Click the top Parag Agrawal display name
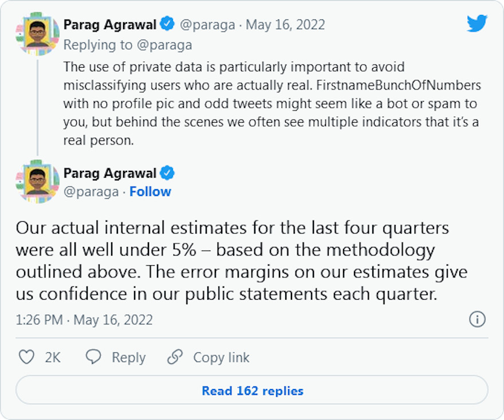Image resolution: width=504 pixels, height=420 pixels. point(110,25)
